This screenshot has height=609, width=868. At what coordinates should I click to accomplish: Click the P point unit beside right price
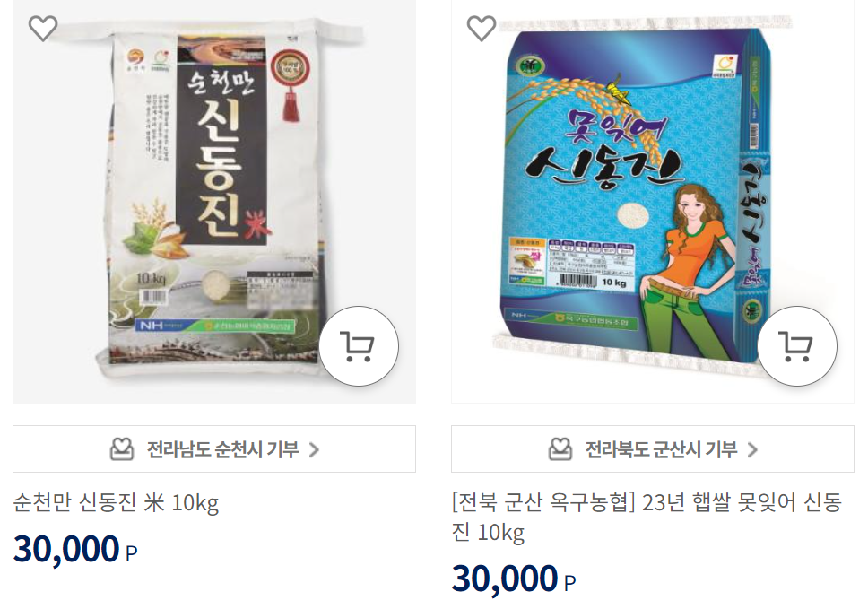(569, 582)
